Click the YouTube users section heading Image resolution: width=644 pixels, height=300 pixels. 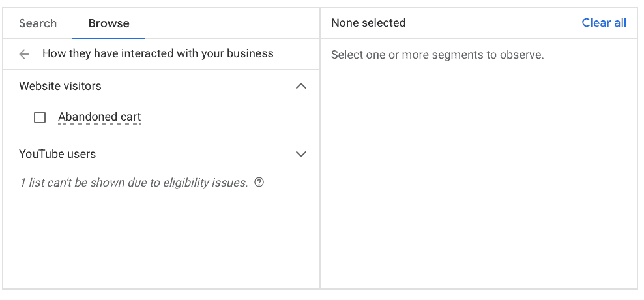pos(57,154)
